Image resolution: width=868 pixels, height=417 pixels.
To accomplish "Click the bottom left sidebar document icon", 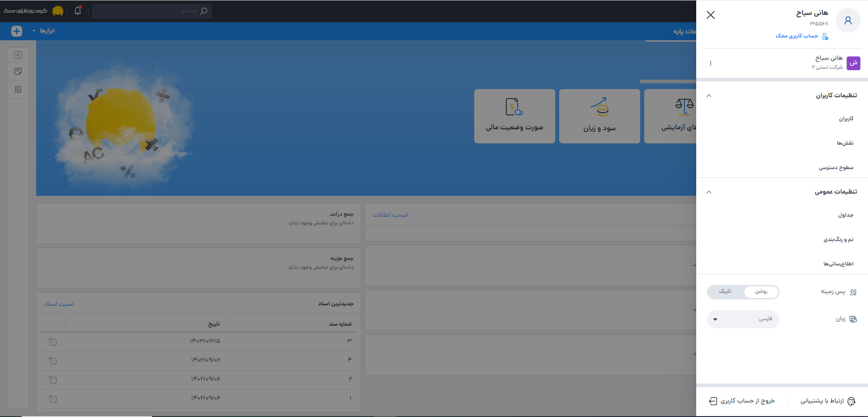I will click(x=18, y=90).
